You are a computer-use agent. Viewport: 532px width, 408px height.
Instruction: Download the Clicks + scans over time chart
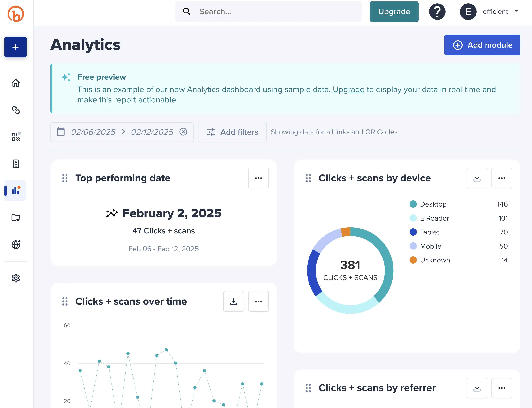pos(233,301)
